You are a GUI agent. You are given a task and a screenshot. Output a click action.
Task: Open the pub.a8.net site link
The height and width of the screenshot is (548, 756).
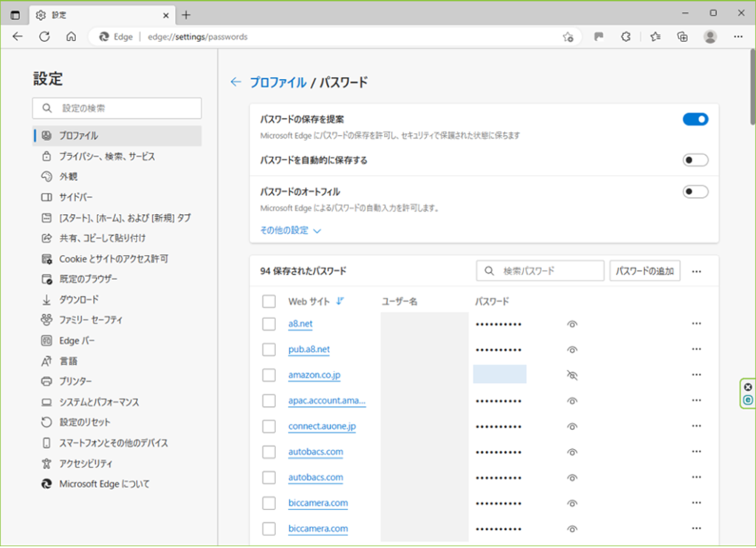click(x=309, y=349)
